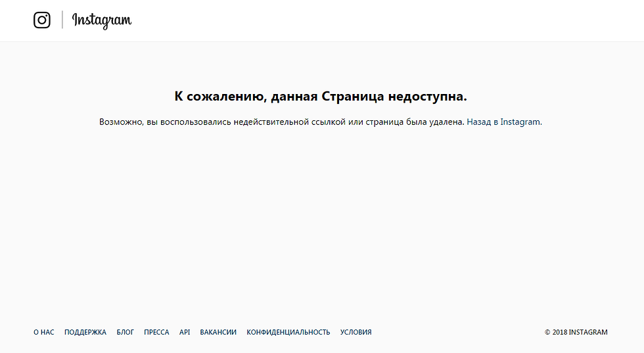Click the 'API' footer link
This screenshot has height=353, width=644.
coord(185,332)
